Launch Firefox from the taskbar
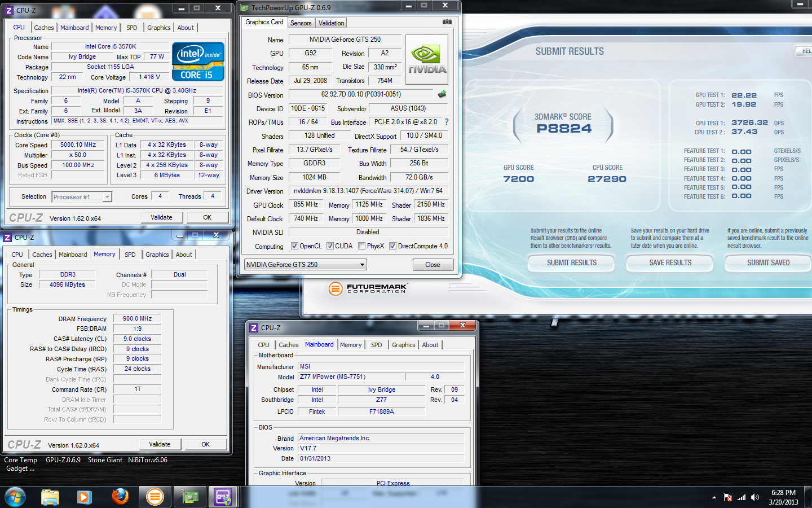The height and width of the screenshot is (508, 812). pyautogui.click(x=120, y=497)
